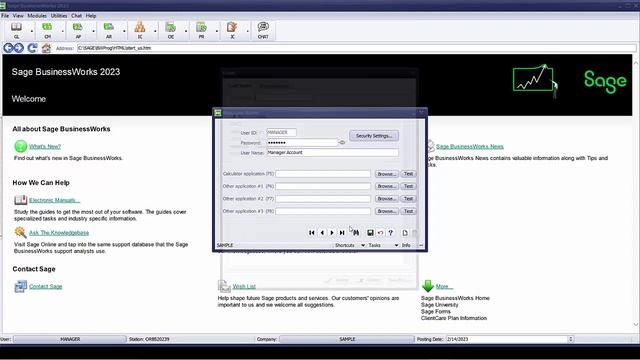The width and height of the screenshot is (640, 360).
Task: Open the Shortcuts dropdown in dialog
Action: (349, 245)
